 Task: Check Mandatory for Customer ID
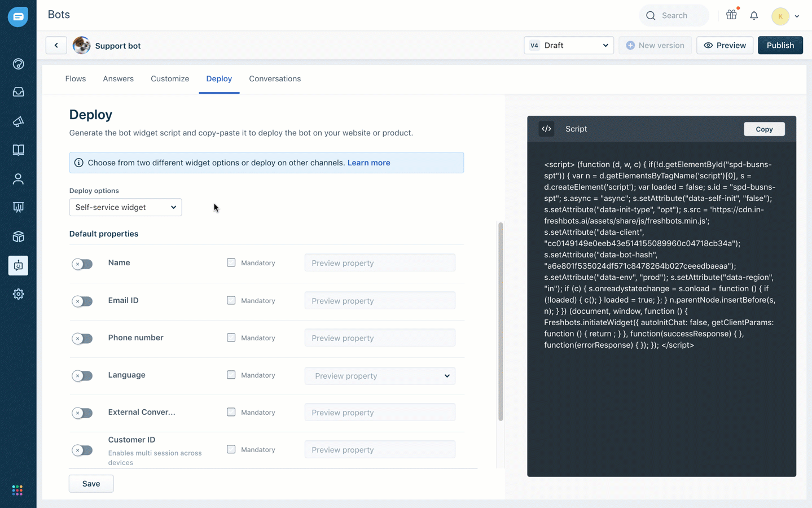[231, 449]
